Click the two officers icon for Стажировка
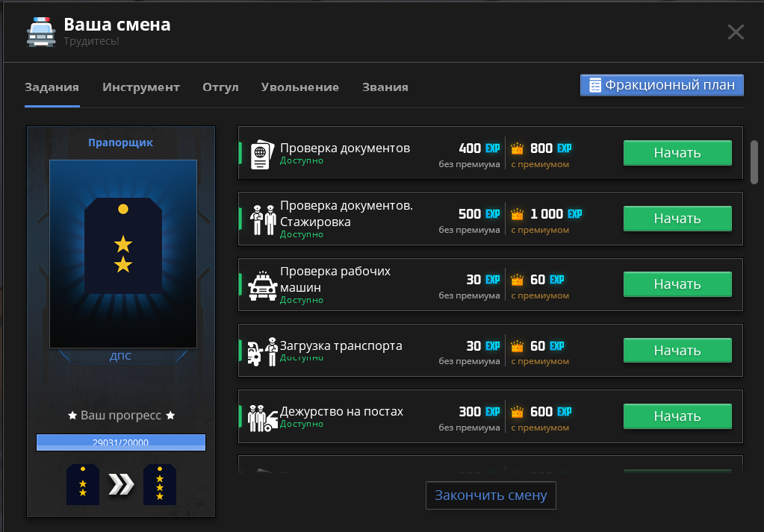 coord(263,219)
